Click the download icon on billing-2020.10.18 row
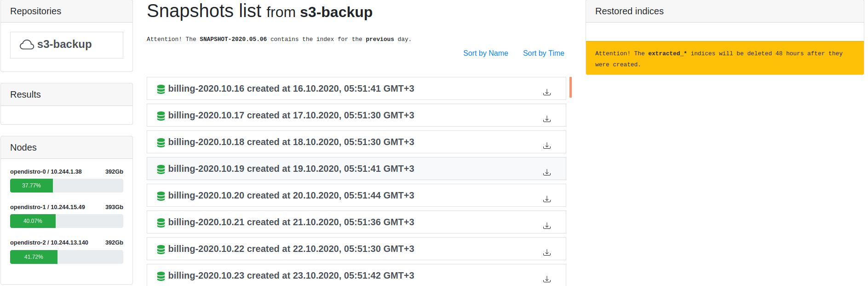The width and height of the screenshot is (868, 286). coord(546,146)
